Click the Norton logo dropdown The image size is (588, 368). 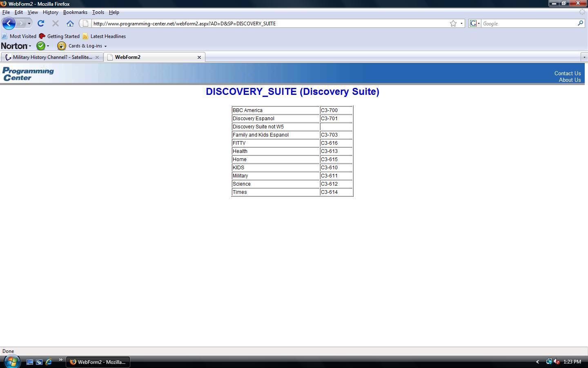coord(16,46)
